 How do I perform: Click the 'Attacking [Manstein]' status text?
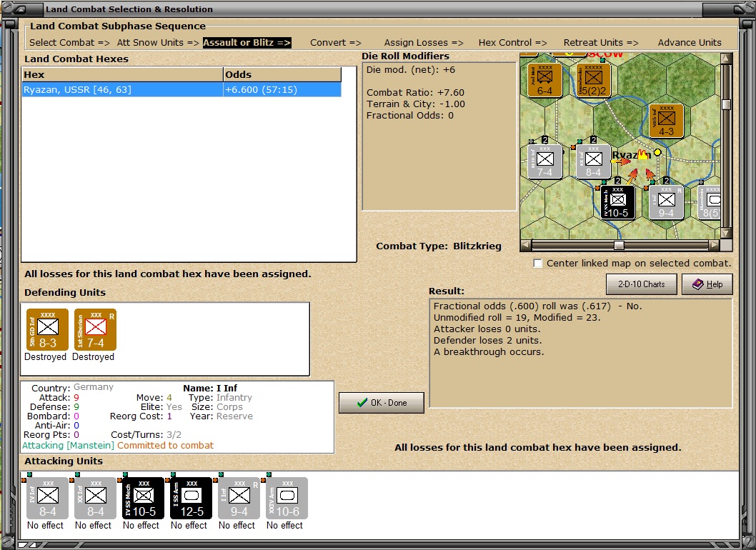[69, 446]
